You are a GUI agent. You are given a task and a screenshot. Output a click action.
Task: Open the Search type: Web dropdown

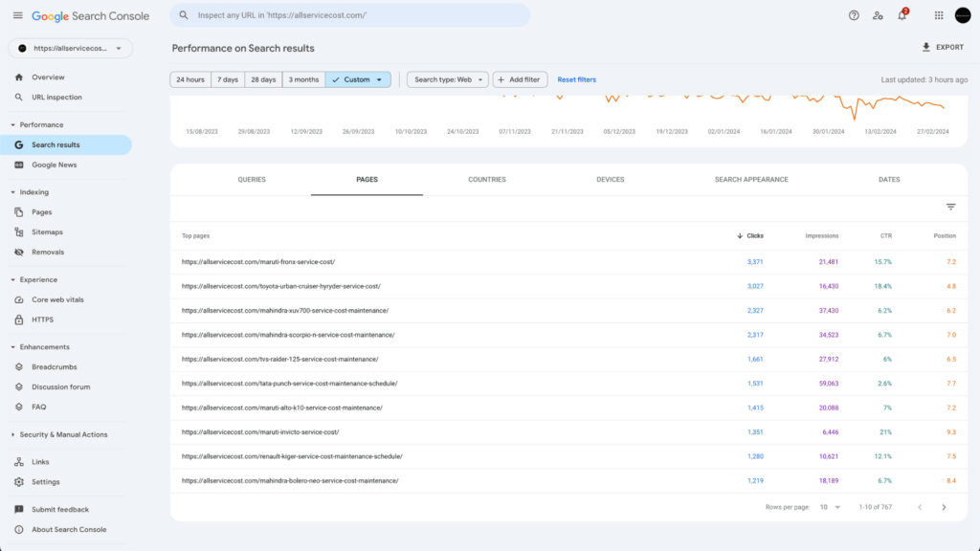[x=448, y=80]
